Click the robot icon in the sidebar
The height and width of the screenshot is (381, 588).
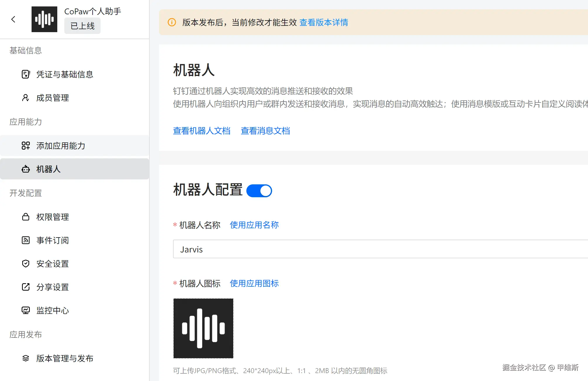pos(26,169)
